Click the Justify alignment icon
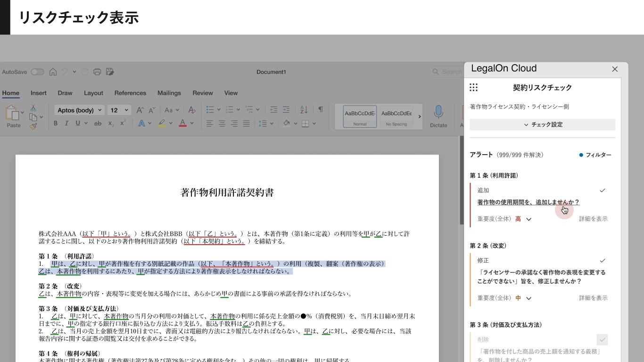 pyautogui.click(x=246, y=123)
